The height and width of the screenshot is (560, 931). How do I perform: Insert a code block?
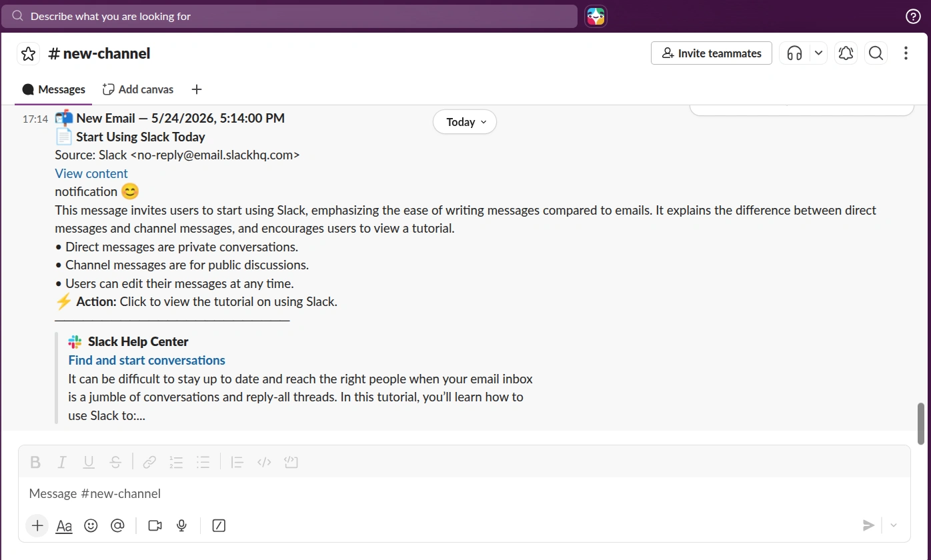[x=291, y=461]
